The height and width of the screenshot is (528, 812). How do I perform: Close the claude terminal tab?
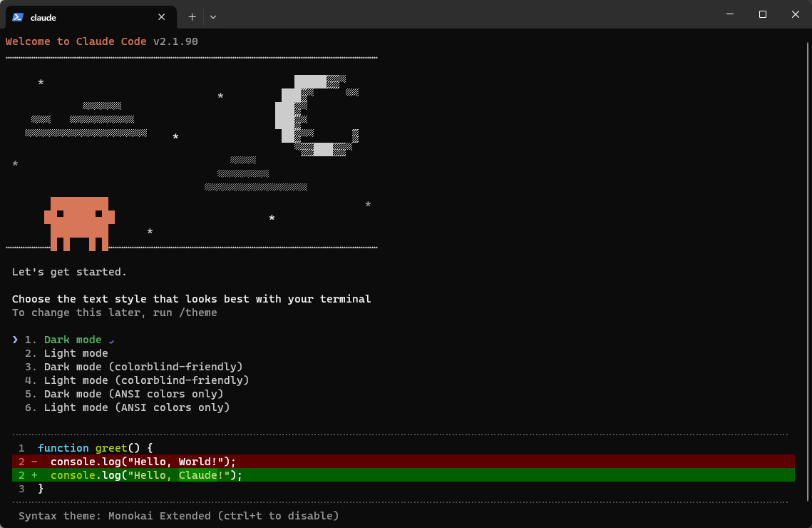click(x=162, y=17)
